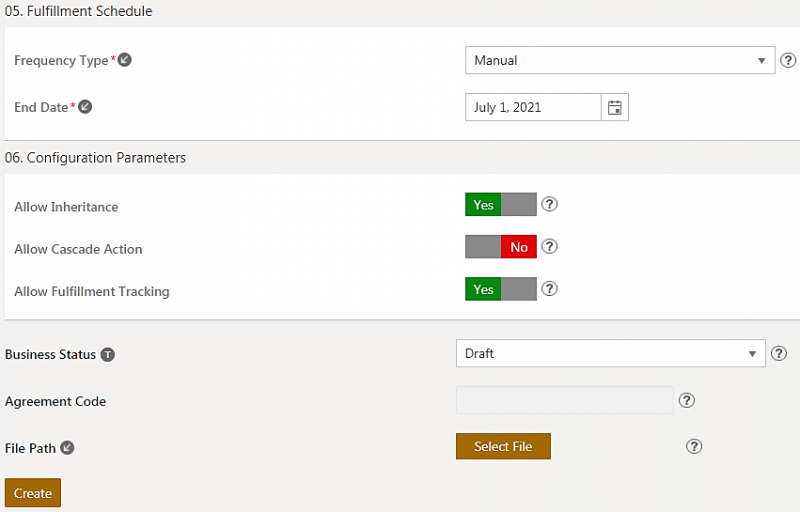Click the arrow icon beside File Path label

68,448
